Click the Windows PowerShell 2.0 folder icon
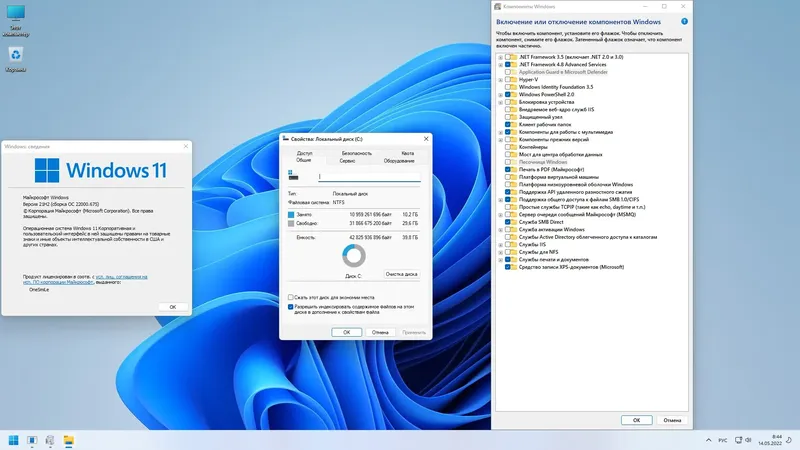The width and height of the screenshot is (800, 450). [x=514, y=94]
